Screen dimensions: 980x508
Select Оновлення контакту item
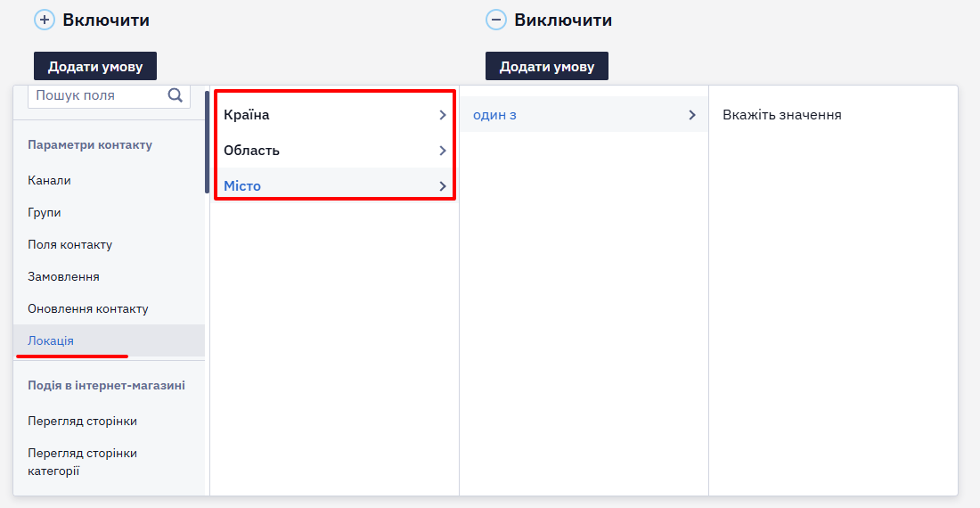coord(88,308)
